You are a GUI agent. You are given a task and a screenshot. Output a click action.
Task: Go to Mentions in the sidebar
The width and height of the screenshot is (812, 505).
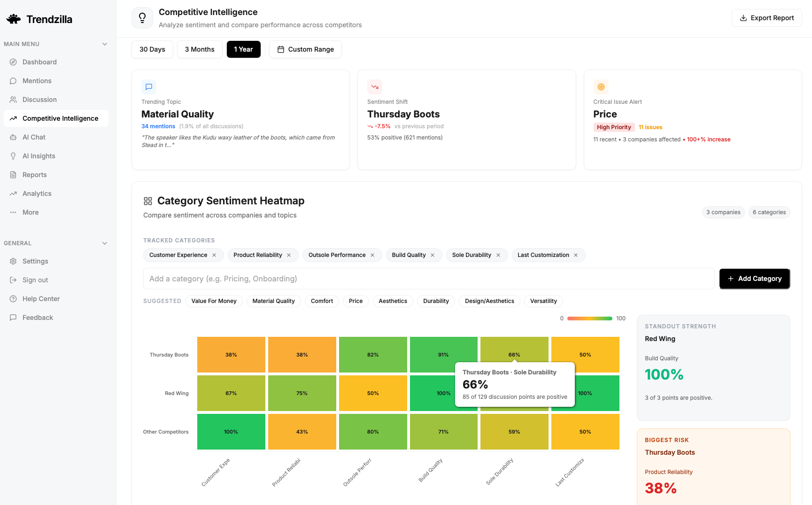tap(37, 81)
